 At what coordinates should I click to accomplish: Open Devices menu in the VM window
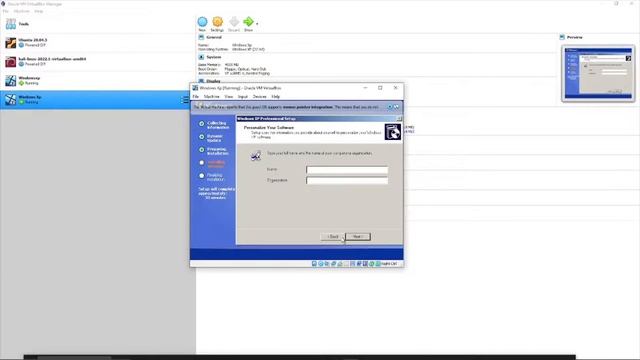click(x=260, y=97)
